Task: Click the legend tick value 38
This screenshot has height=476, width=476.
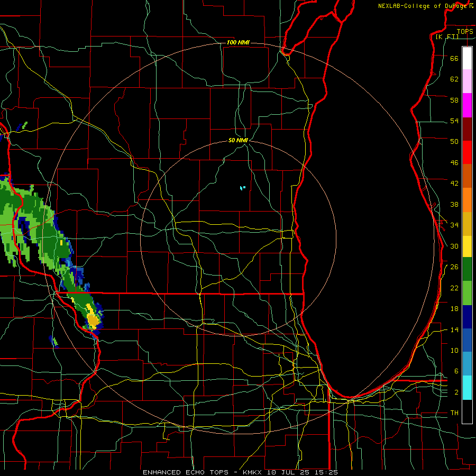Action: point(454,204)
